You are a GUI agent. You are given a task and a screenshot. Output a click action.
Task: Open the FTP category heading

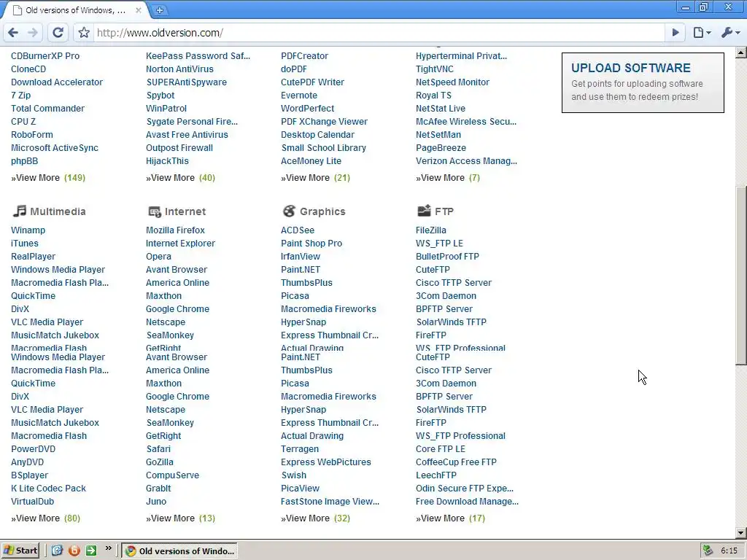[444, 211]
